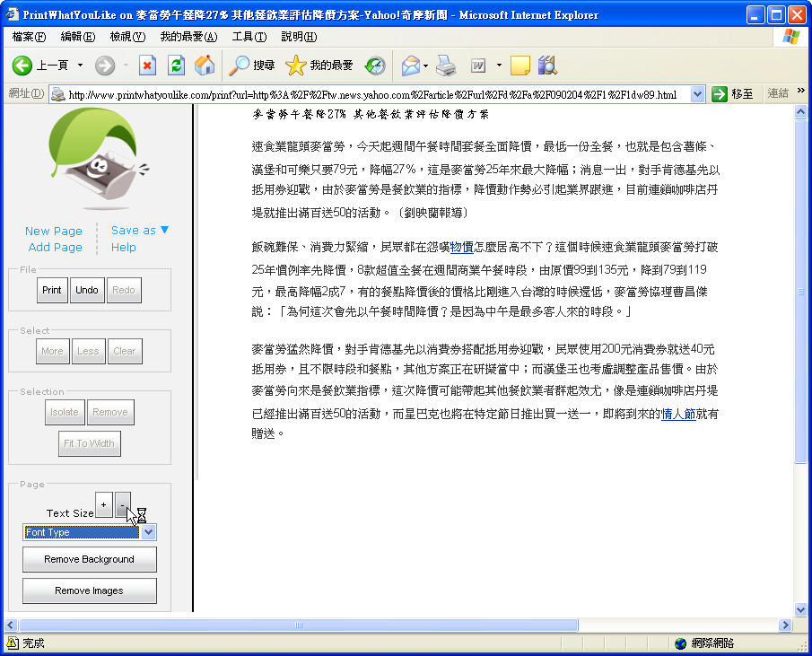Click the More select button
Viewport: 812px width, 656px height.
pyautogui.click(x=52, y=351)
